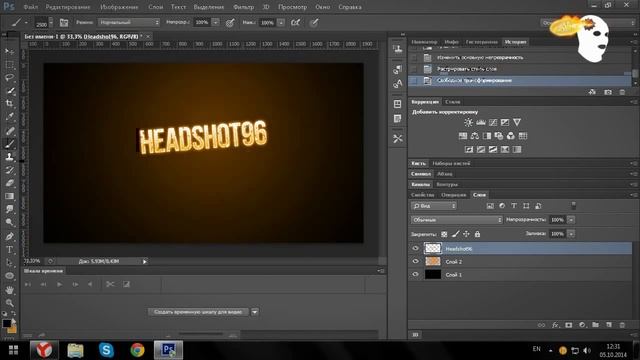Add a Color Balance adjustment (scales icon)

pyautogui.click(x=475, y=136)
